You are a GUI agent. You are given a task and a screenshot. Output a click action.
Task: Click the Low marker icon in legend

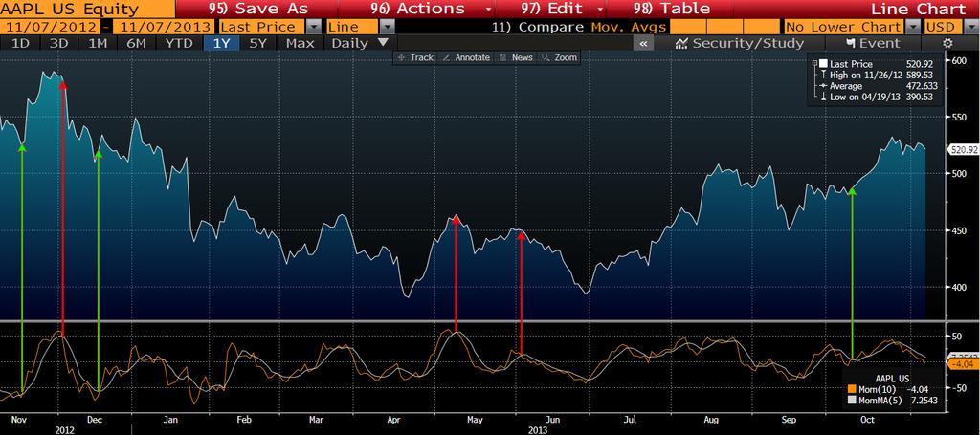click(823, 98)
